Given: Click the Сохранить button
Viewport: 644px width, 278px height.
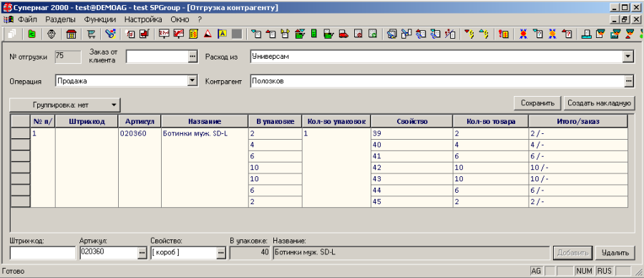Looking at the screenshot, I should 537,102.
